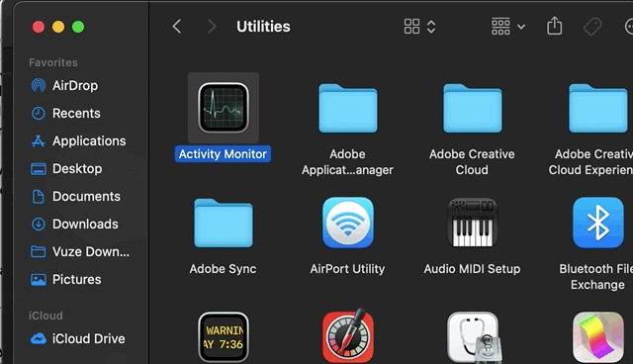Select the Disk Utility stethoscope icon

[x=474, y=337]
